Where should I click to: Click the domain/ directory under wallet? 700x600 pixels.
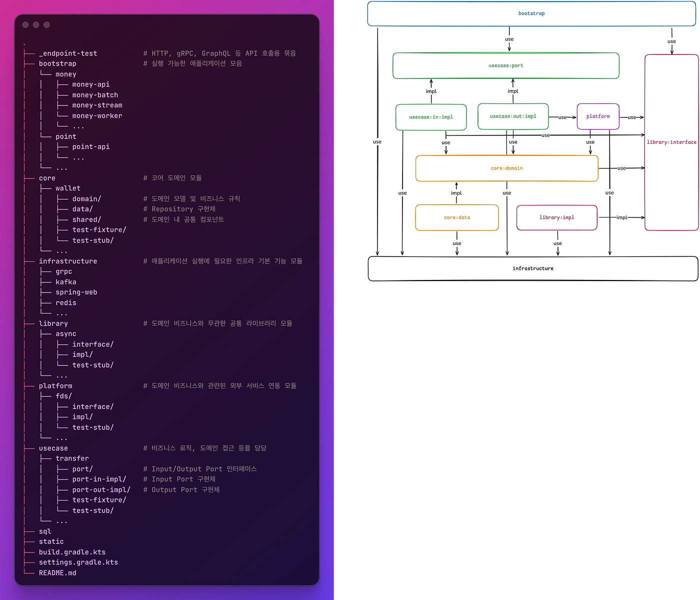pos(86,199)
